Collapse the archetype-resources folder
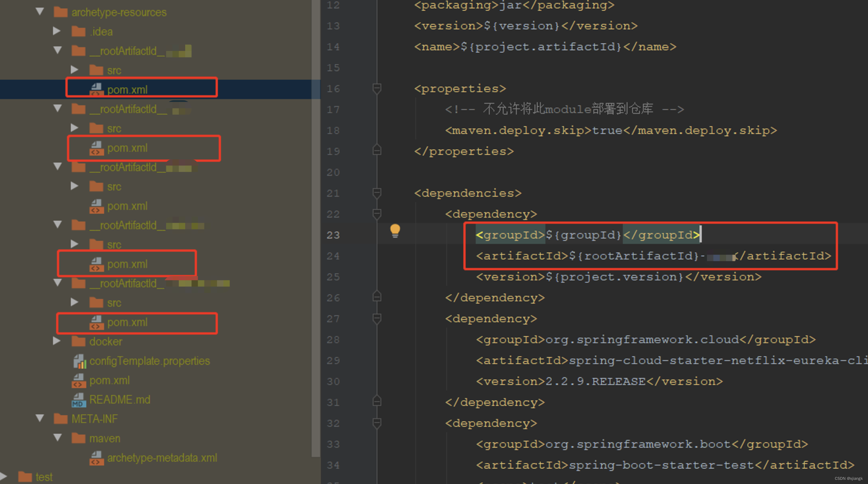 click(40, 12)
